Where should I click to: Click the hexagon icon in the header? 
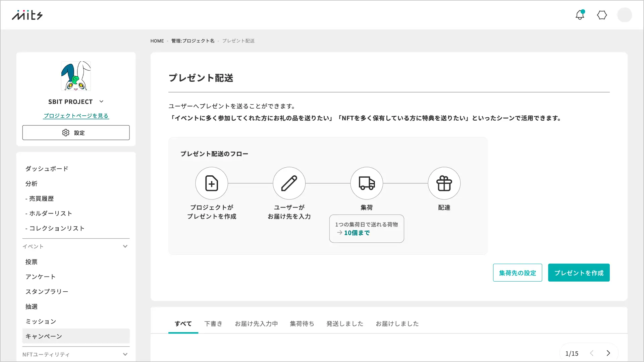[x=602, y=15]
